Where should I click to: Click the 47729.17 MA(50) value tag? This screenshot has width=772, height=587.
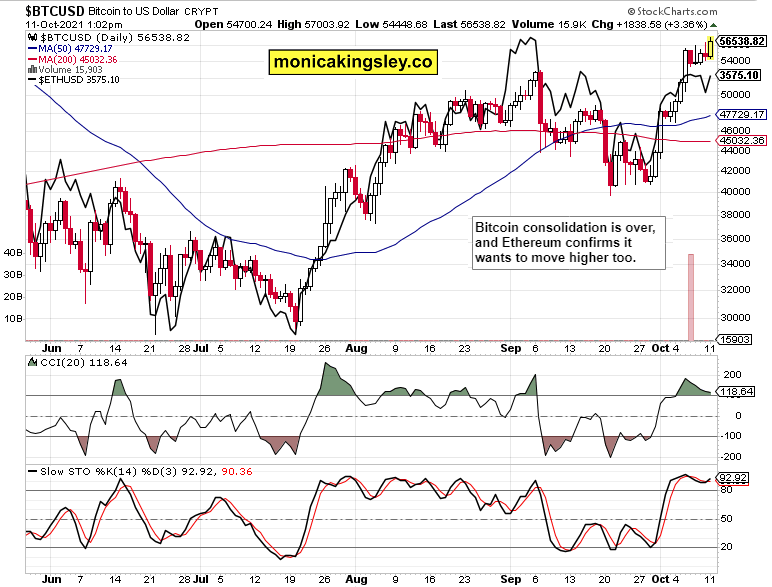[x=742, y=115]
